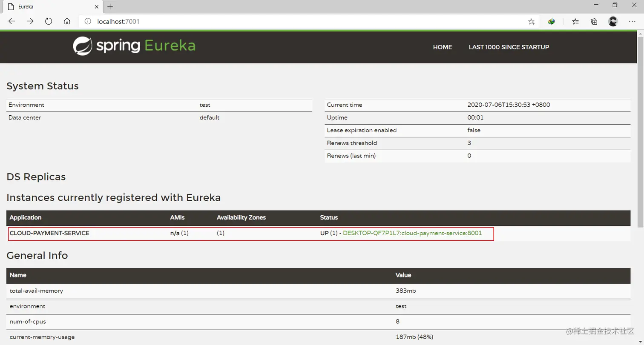644x345 pixels.
Task: Click the AMIs column header
Action: coord(177,217)
